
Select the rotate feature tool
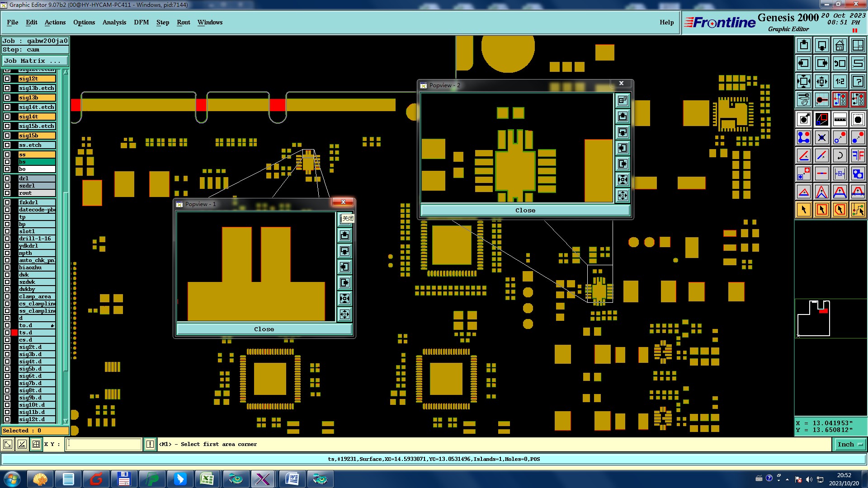840,155
